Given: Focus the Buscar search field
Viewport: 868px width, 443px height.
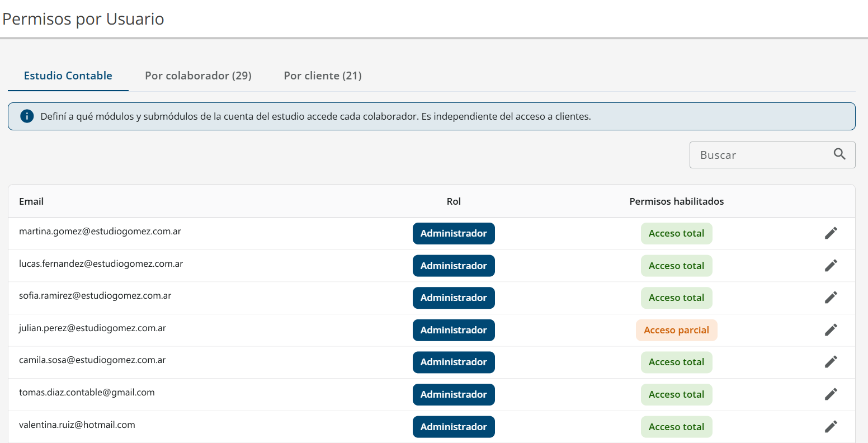Looking at the screenshot, I should (772, 155).
